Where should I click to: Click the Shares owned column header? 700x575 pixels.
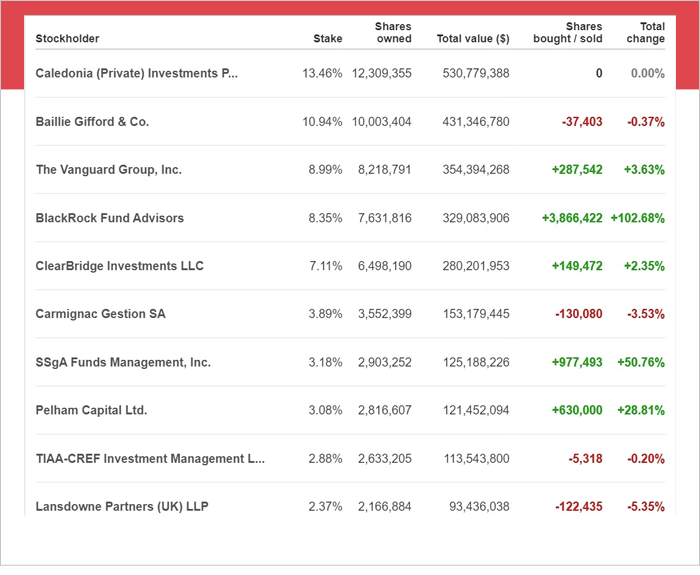pos(393,33)
